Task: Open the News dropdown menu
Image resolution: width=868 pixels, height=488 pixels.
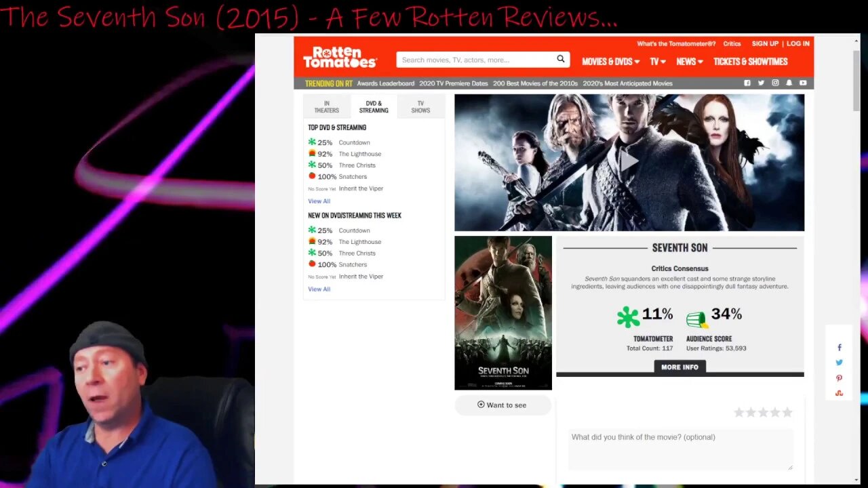Action: [x=689, y=61]
